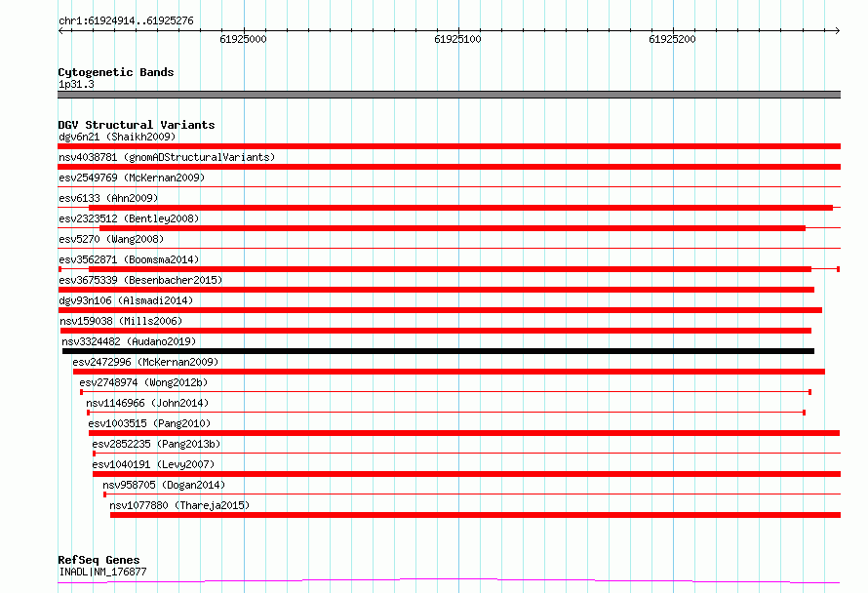Click the thin esv2748974 Wong2012b line
This screenshot has width=868, height=593.
tap(446, 392)
